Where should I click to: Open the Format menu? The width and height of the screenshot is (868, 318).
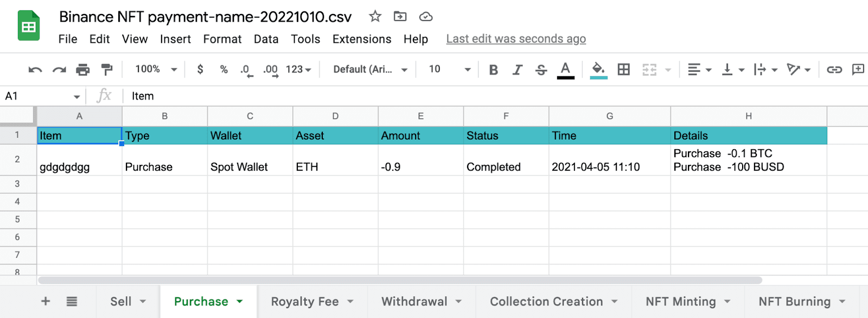[222, 39]
